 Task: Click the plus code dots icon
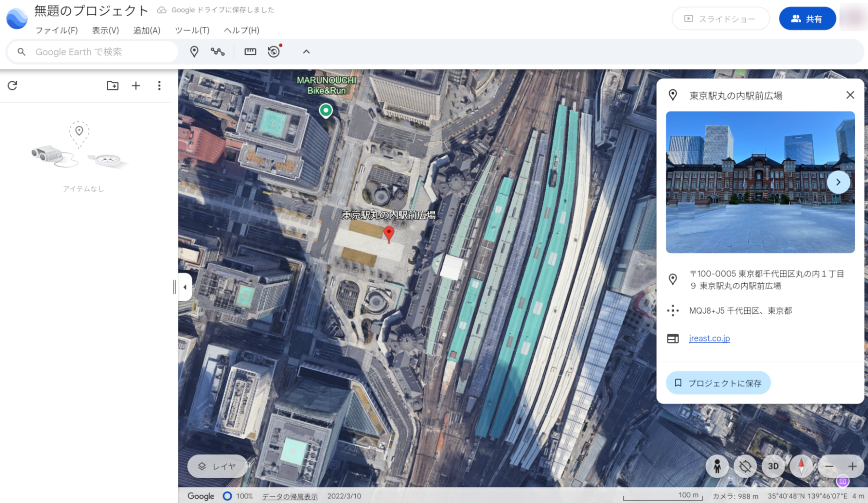pos(673,311)
